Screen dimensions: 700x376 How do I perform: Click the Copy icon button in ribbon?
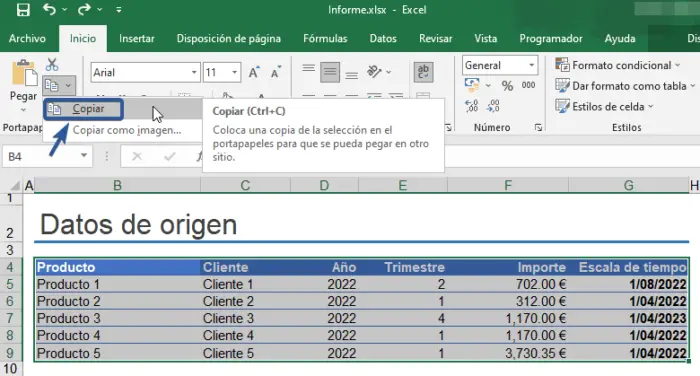pos(51,85)
